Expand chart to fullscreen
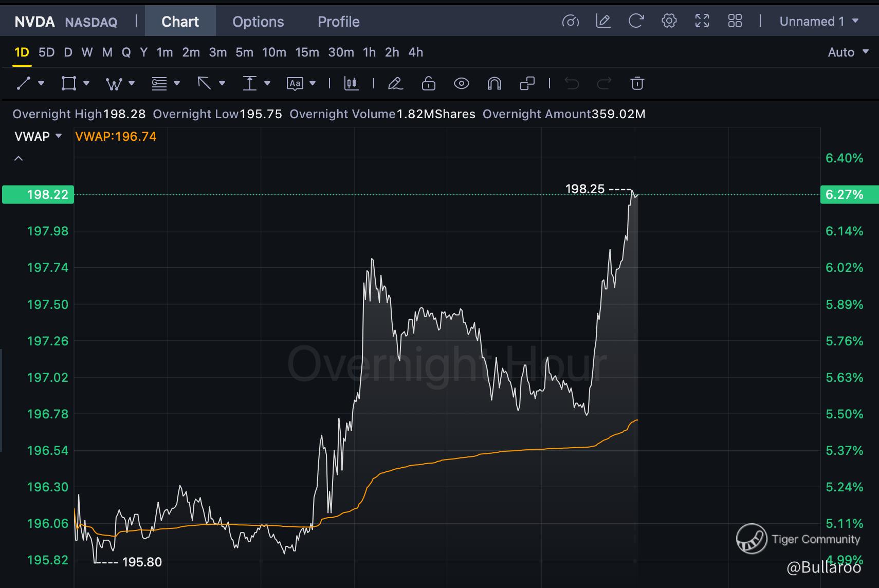Screen dimensions: 879x588 coord(702,21)
